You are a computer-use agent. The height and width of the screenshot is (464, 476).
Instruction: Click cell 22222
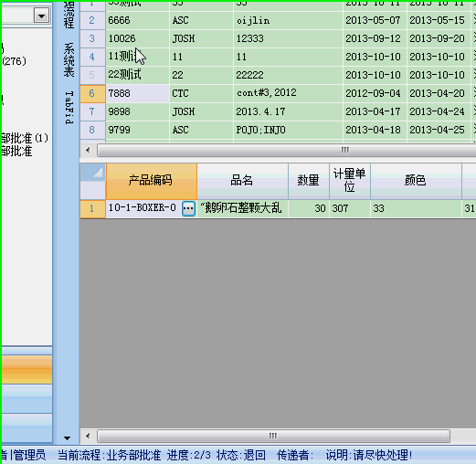(288, 76)
